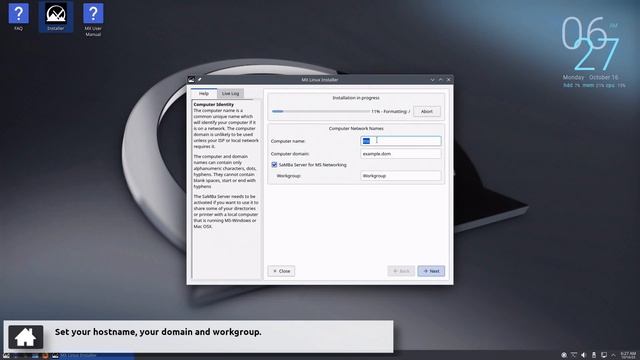This screenshot has width=640, height=360.
Task: Click the installer window menu icon in the title bar
Action: pyautogui.click(x=191, y=80)
